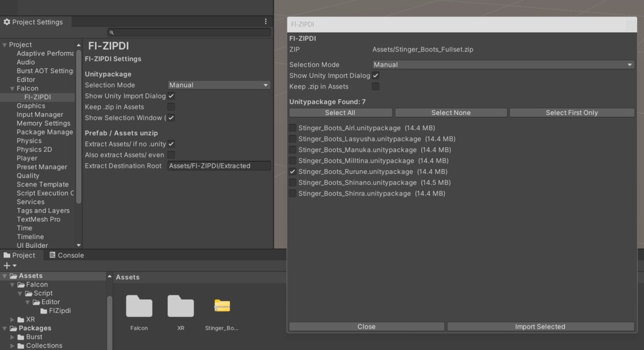
Task: Uncheck Stinger_Boots_Rurune.unitypackage
Action: (292, 172)
